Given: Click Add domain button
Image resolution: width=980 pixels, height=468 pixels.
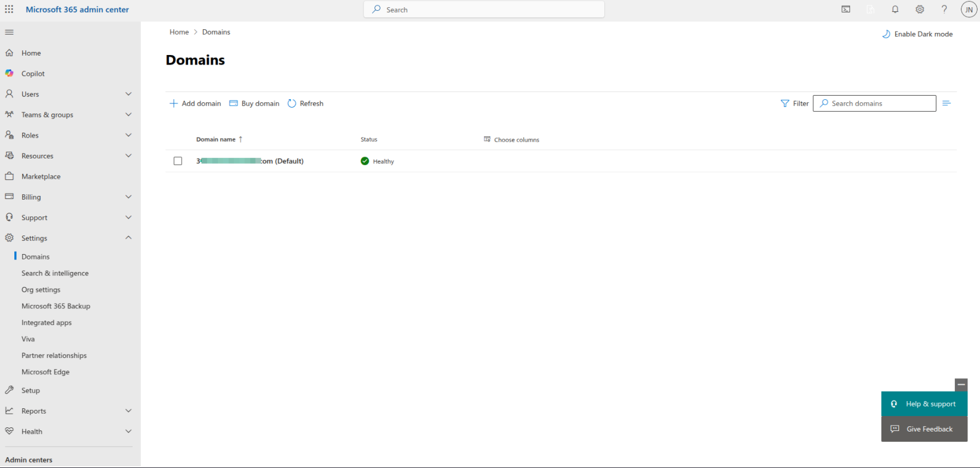Looking at the screenshot, I should 195,103.
